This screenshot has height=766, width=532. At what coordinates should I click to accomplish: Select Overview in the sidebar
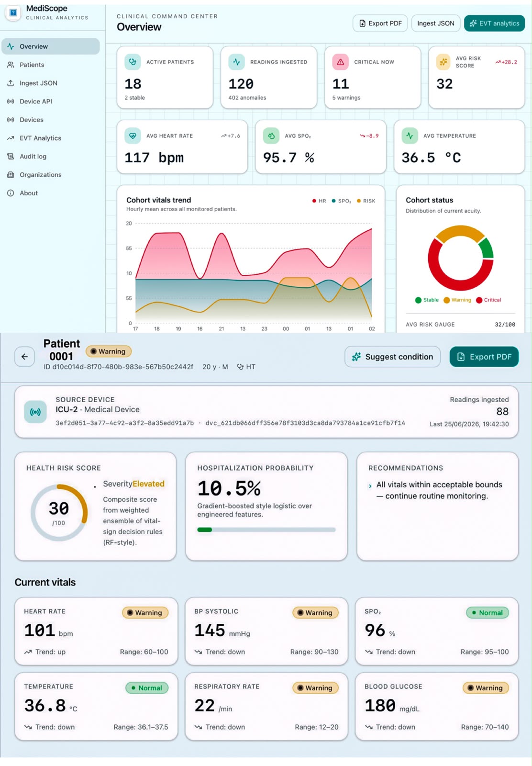point(51,46)
